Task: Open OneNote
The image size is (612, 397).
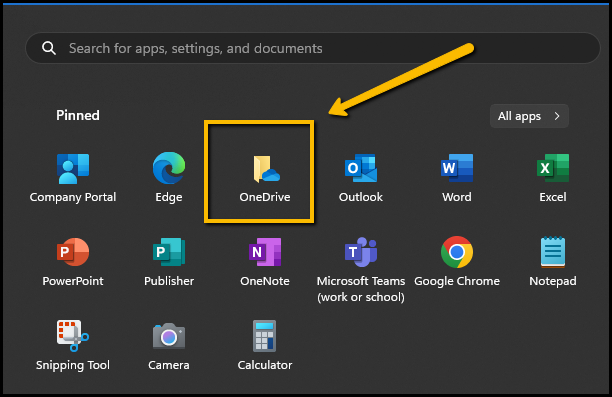Action: click(265, 262)
